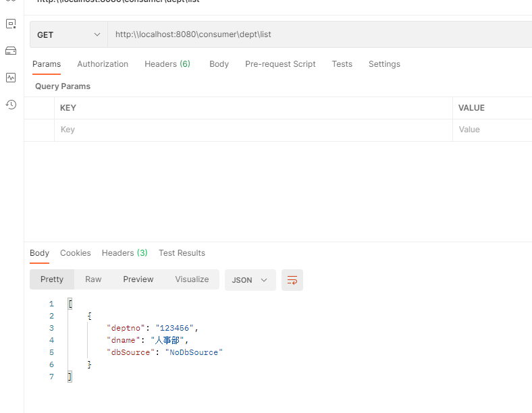Open the History sidebar icon
Image resolution: width=532 pixels, height=413 pixels.
point(11,105)
